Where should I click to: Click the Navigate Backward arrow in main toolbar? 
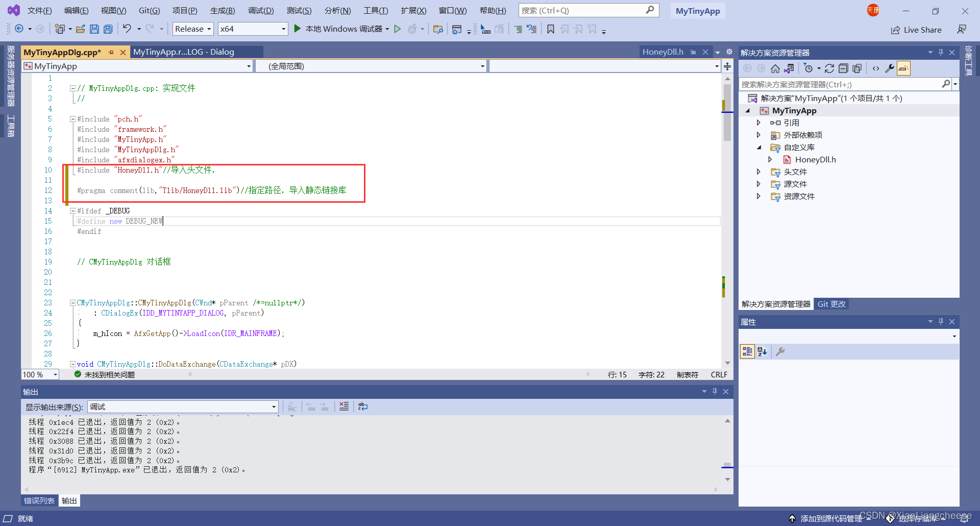(x=19, y=29)
